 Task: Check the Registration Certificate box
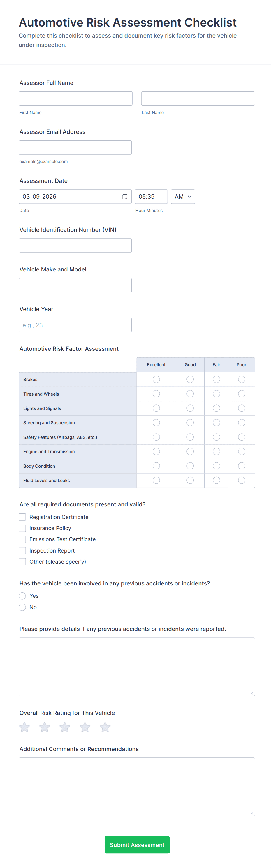tap(22, 517)
